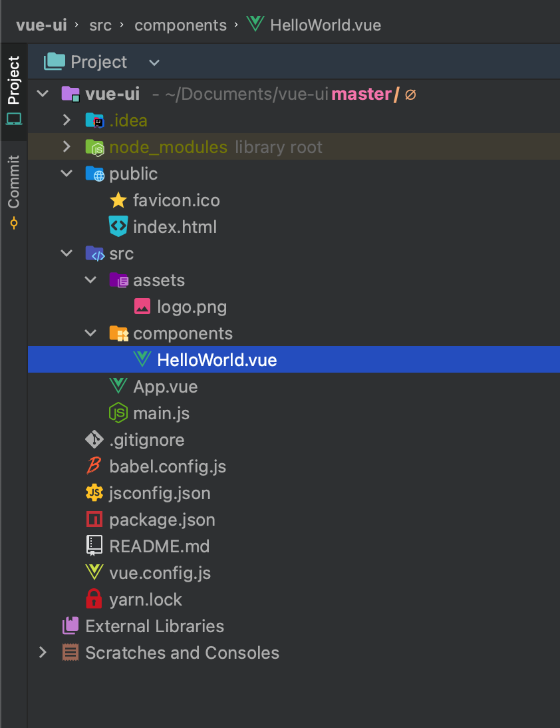560x728 pixels.
Task: Select package.json in the tree
Action: [x=162, y=520]
